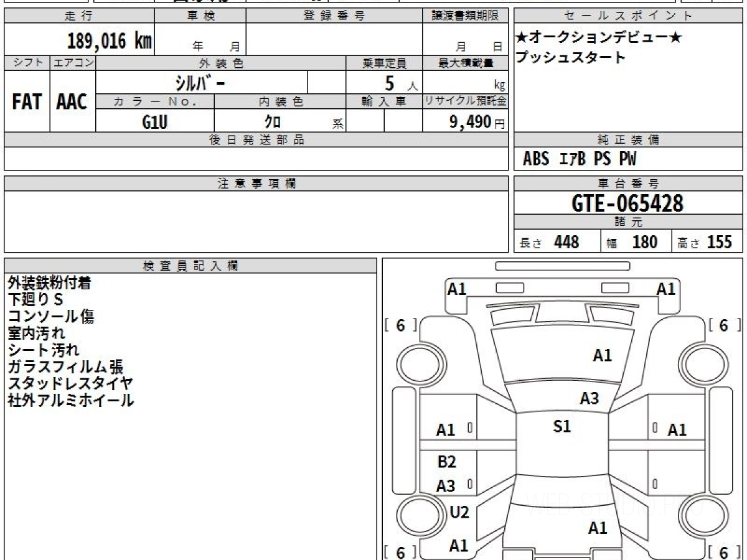The image size is (747, 560).
Task: Click the 検査員記入欄 header
Action: tap(190, 265)
